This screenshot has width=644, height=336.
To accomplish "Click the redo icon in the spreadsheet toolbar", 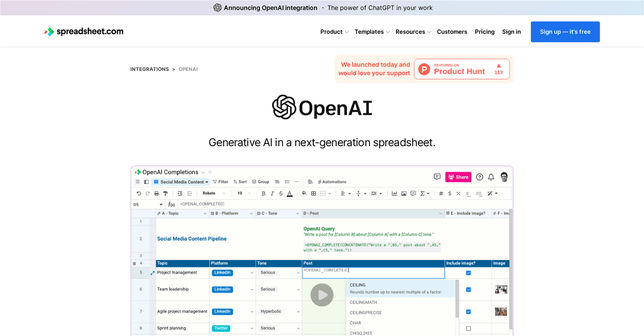I will click(x=148, y=193).
